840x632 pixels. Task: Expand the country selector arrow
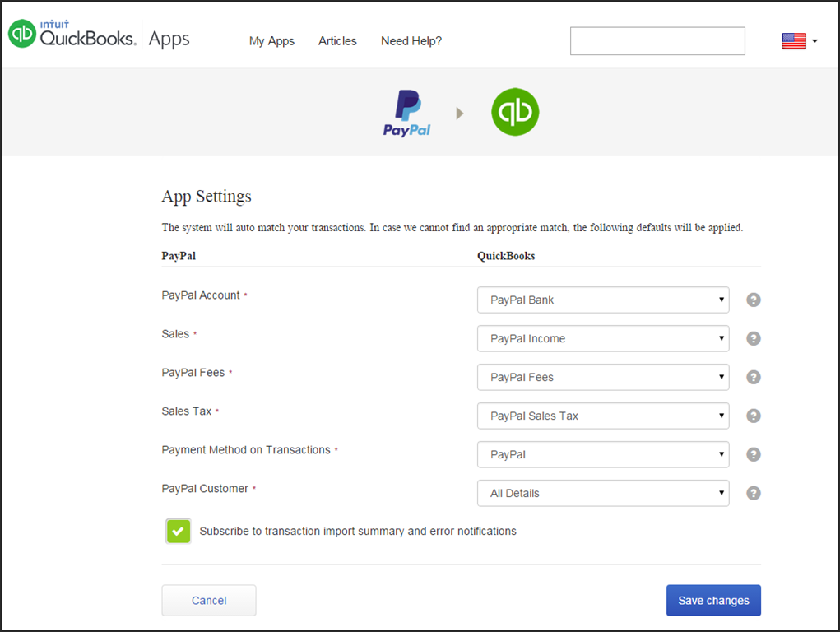(814, 41)
